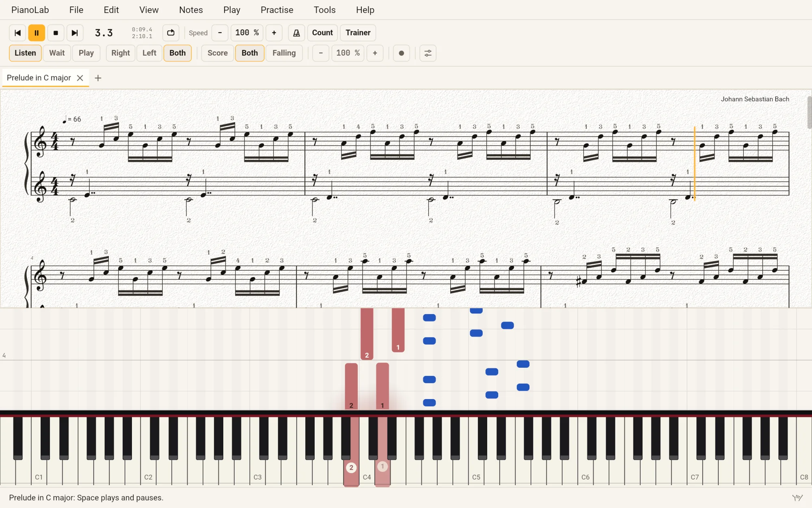Open the PianoLab application menu
The image size is (812, 508).
coord(30,10)
